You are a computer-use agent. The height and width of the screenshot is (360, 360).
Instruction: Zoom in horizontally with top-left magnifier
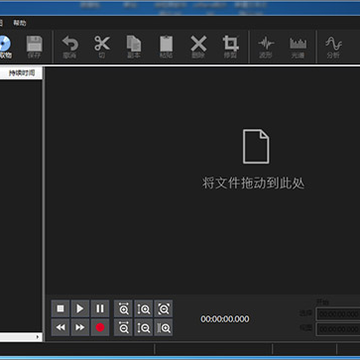point(123,308)
